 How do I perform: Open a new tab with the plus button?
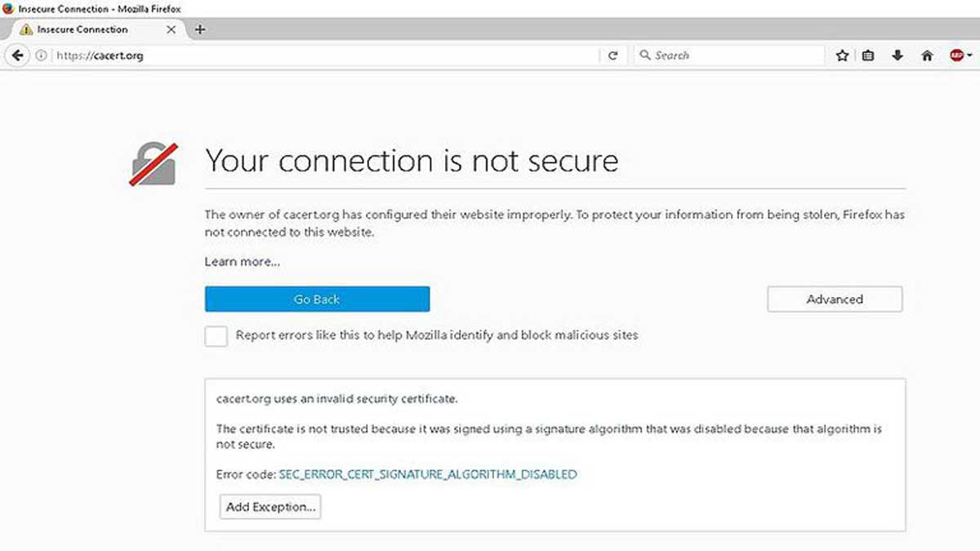pos(200,29)
